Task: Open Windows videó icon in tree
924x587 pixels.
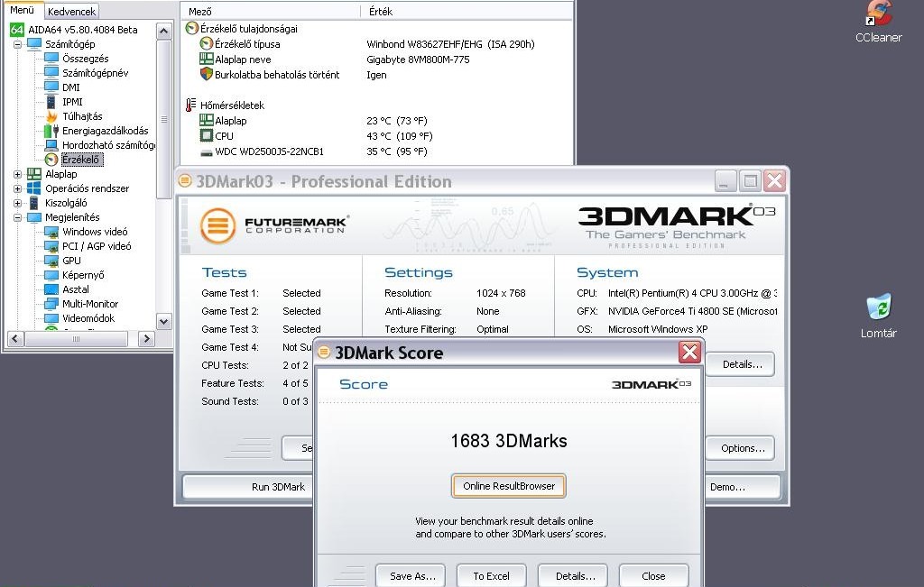Action: tap(51, 232)
